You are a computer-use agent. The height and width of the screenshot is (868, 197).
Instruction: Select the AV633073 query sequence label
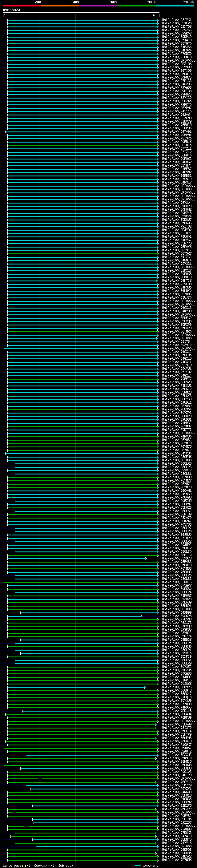(x=11, y=10)
